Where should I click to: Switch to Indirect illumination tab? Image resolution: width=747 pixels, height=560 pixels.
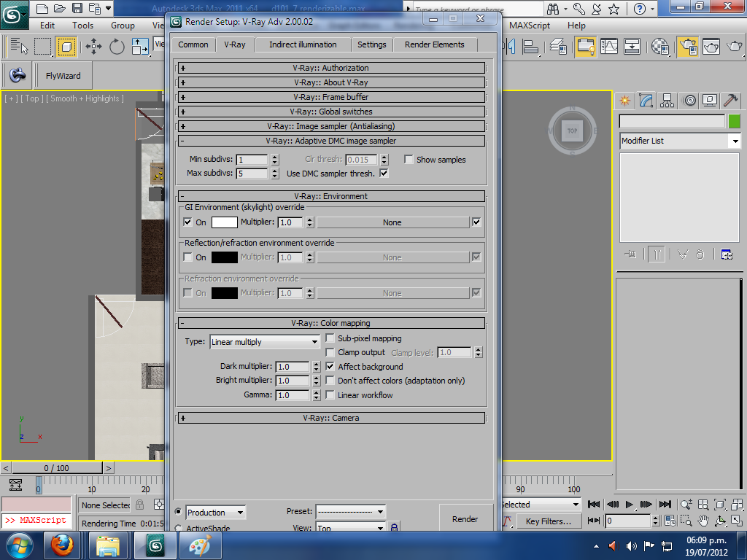click(303, 44)
